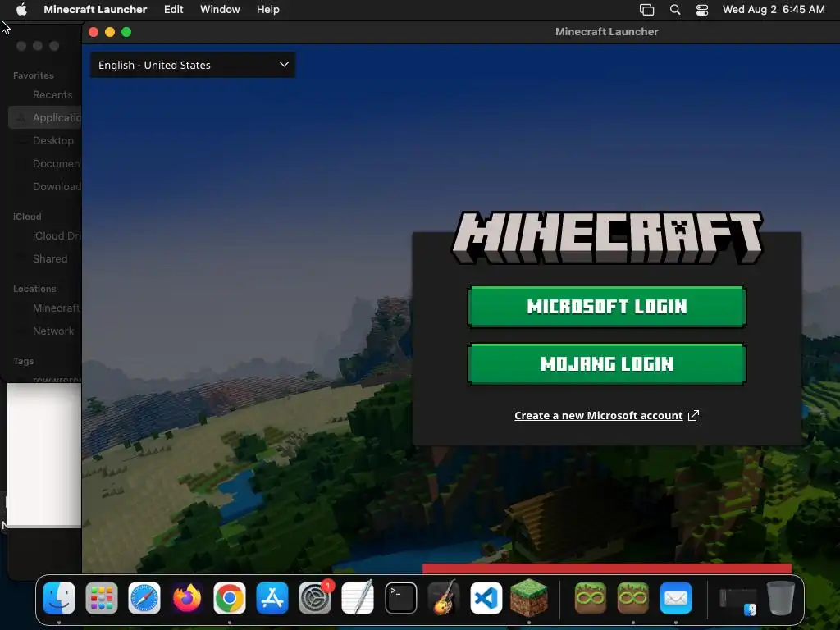This screenshot has height=630, width=840.
Task: Launch Safari from the dock
Action: 144,598
